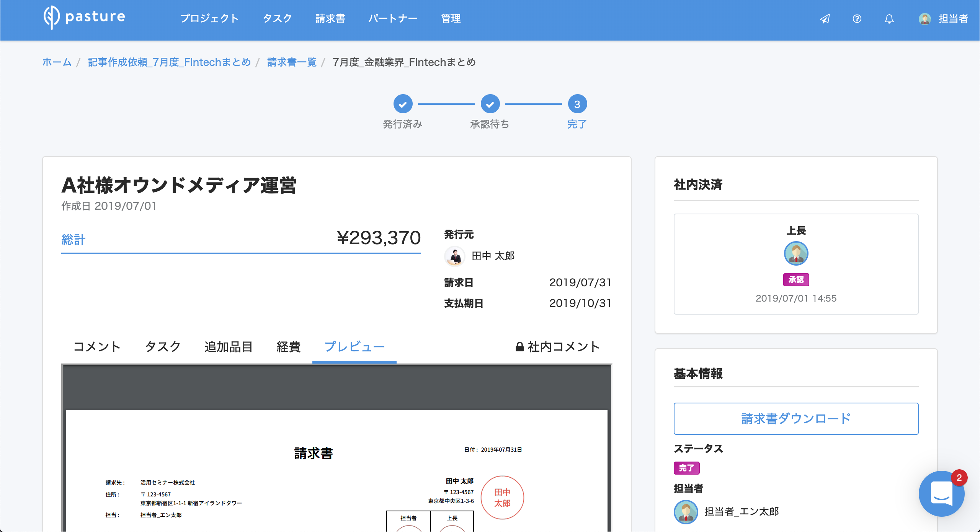Viewport: 980px width, 532px height.
Task: Click the 上長 approver avatar
Action: [x=796, y=253]
